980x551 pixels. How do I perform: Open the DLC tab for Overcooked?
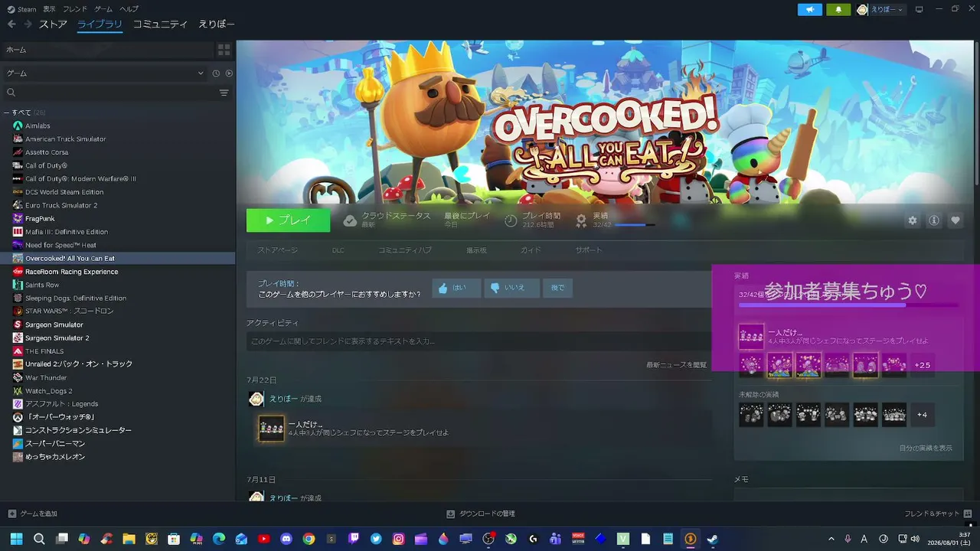pyautogui.click(x=338, y=250)
